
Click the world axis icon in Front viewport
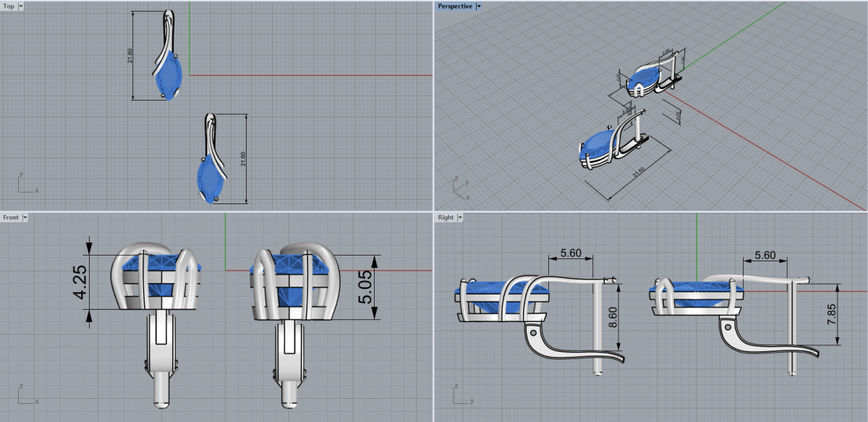tap(27, 394)
